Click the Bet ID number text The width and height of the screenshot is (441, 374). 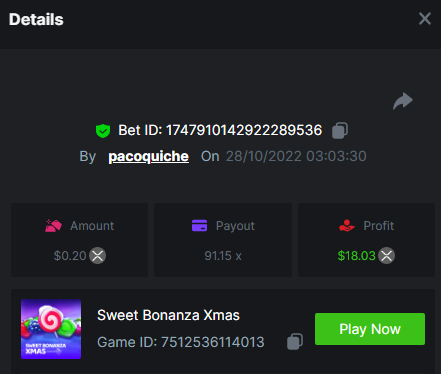click(244, 130)
